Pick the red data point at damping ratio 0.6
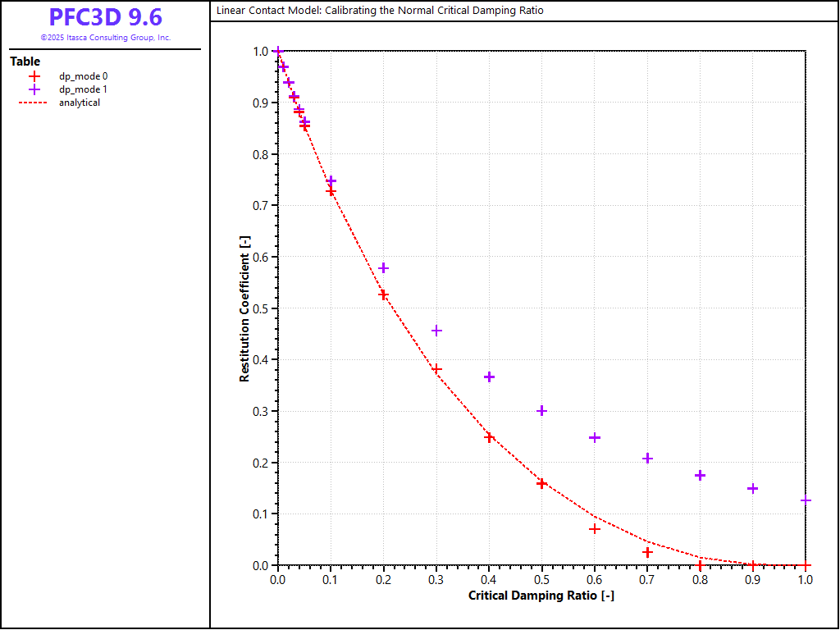This screenshot has width=840, height=630. pyautogui.click(x=595, y=529)
